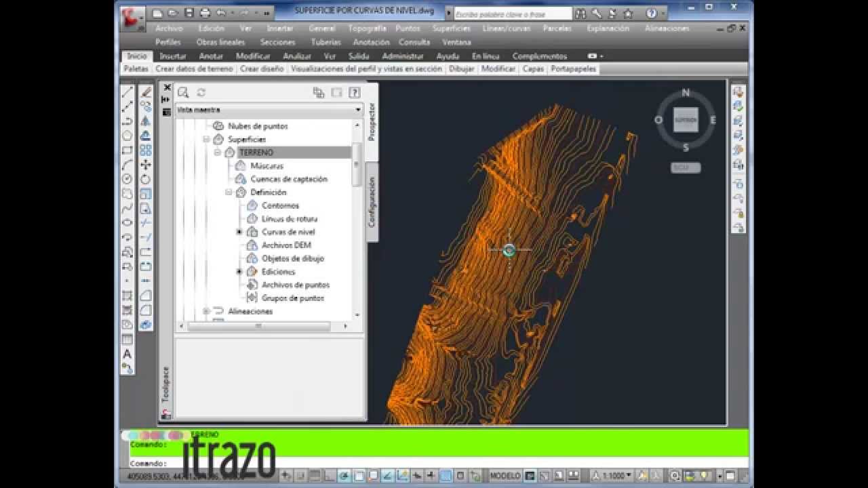Click the keyword search input field
The width and height of the screenshot is (868, 488).
(513, 14)
